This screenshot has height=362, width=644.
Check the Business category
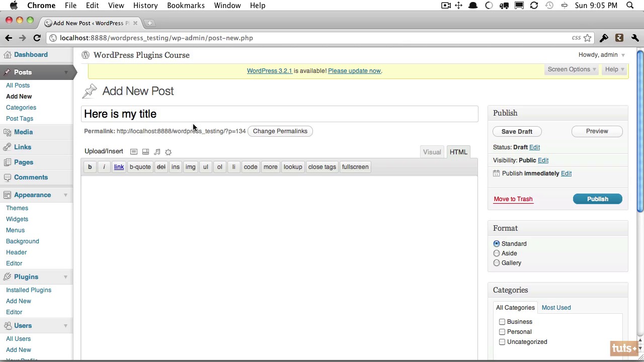502,322
